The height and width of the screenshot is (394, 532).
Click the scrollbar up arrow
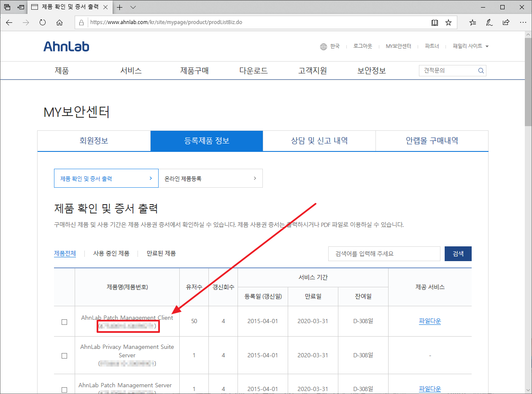528,35
